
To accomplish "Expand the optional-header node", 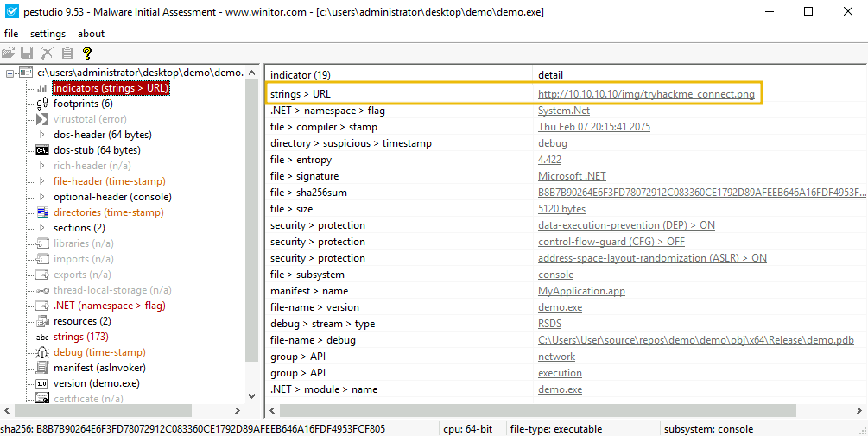I will [42, 197].
